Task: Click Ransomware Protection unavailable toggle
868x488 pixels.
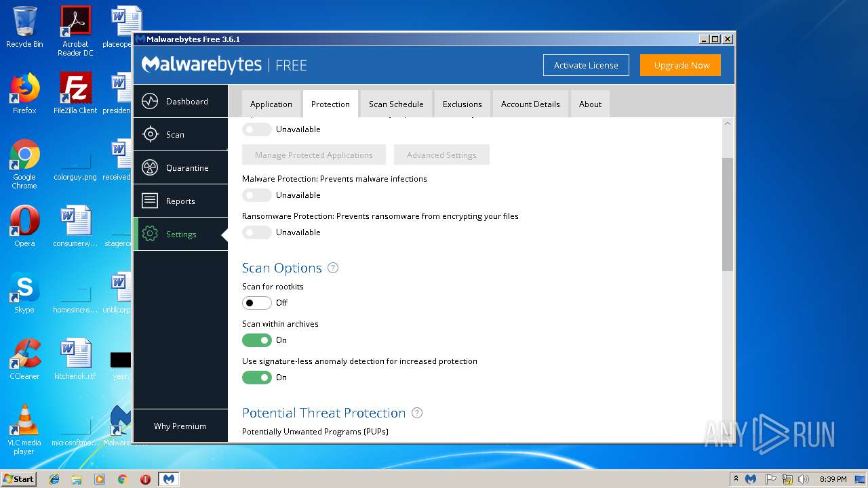Action: (257, 232)
